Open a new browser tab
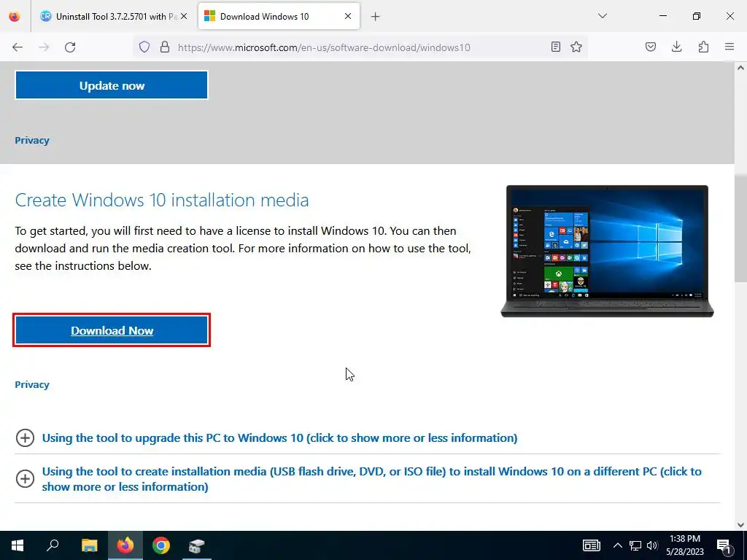The width and height of the screenshot is (747, 560). tap(376, 17)
